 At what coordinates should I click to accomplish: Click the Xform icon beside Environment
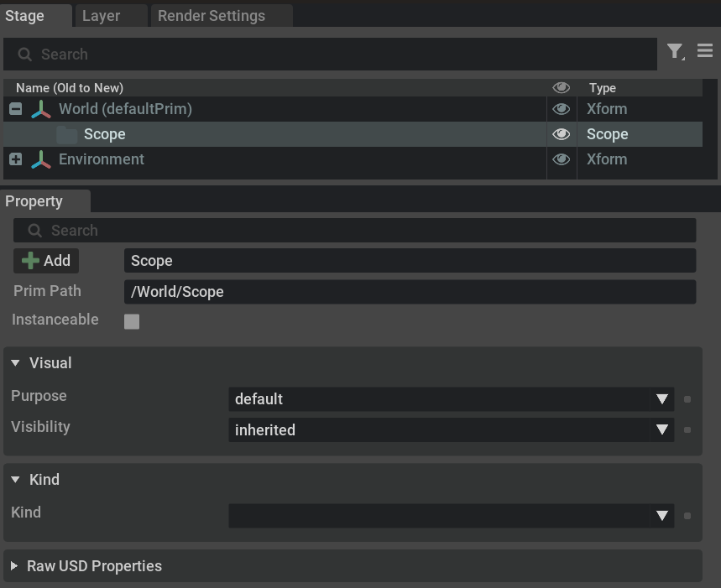[x=40, y=159]
